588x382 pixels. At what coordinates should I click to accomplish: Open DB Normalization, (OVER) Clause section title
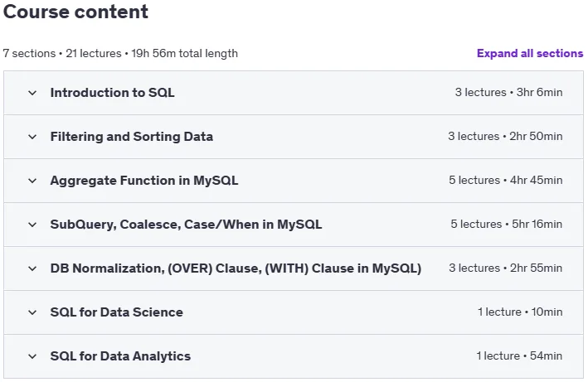236,268
